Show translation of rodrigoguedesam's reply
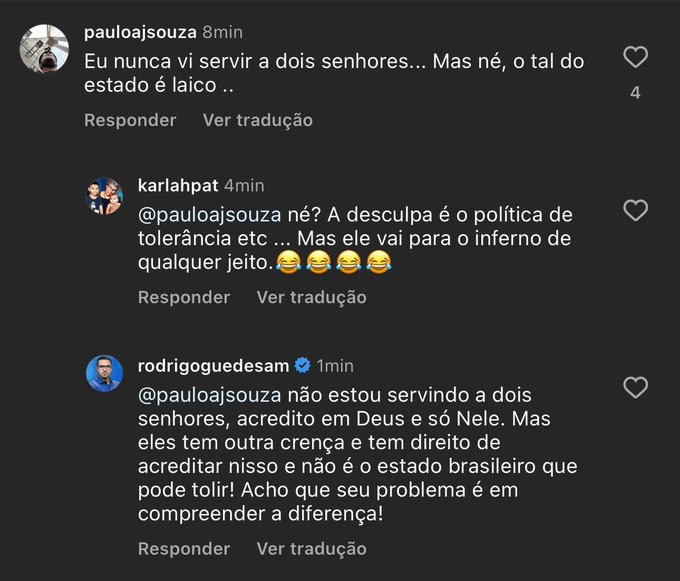The height and width of the screenshot is (581, 680). (311, 548)
